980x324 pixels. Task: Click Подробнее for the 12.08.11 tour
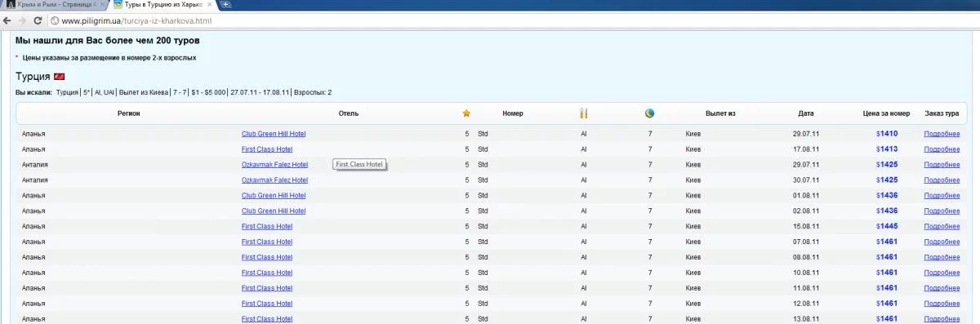(x=942, y=304)
